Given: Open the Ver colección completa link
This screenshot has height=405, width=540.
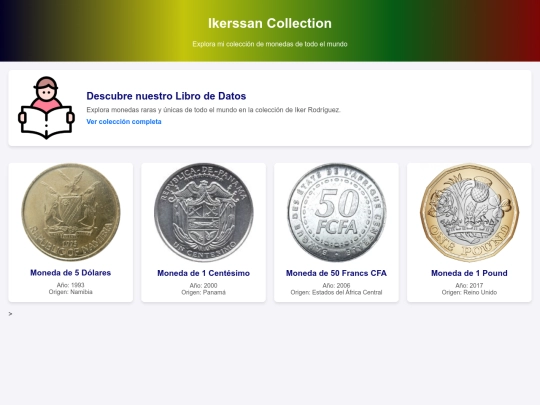Looking at the screenshot, I should [x=124, y=122].
